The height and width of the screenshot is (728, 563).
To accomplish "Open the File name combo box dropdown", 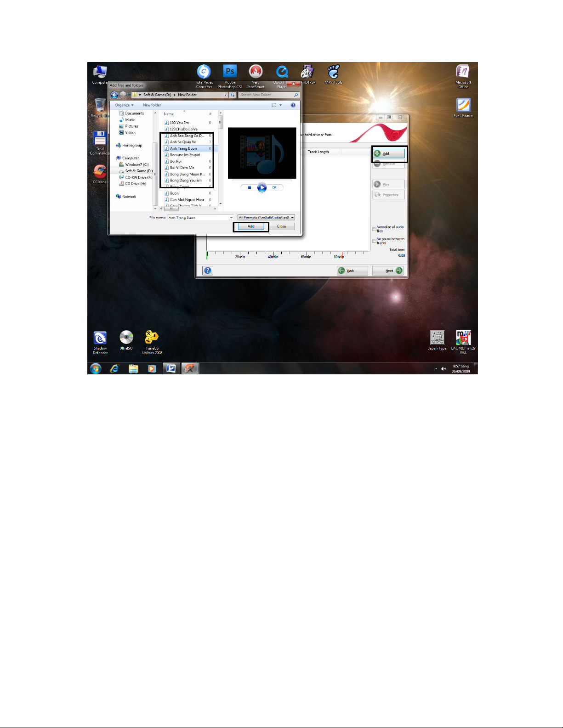I will tap(231, 218).
